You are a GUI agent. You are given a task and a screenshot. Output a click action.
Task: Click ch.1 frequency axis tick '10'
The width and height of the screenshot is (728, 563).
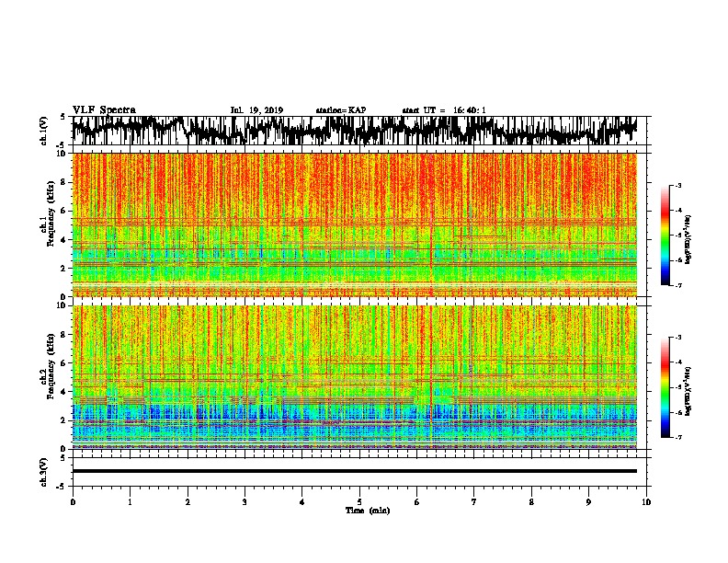pos(62,154)
